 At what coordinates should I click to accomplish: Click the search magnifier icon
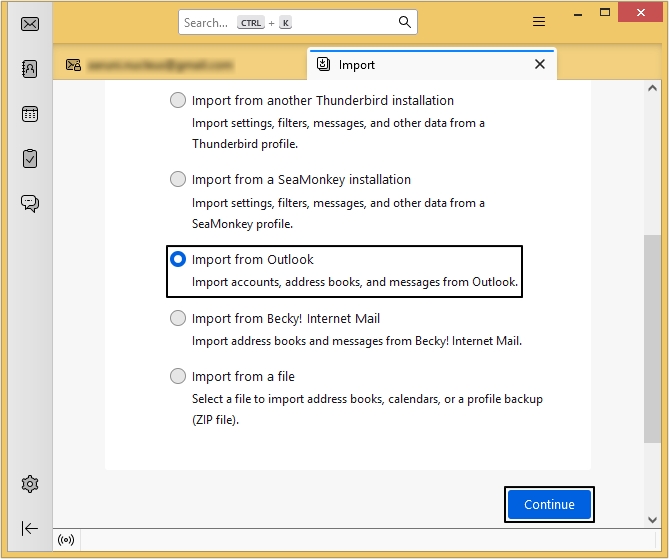(x=404, y=22)
